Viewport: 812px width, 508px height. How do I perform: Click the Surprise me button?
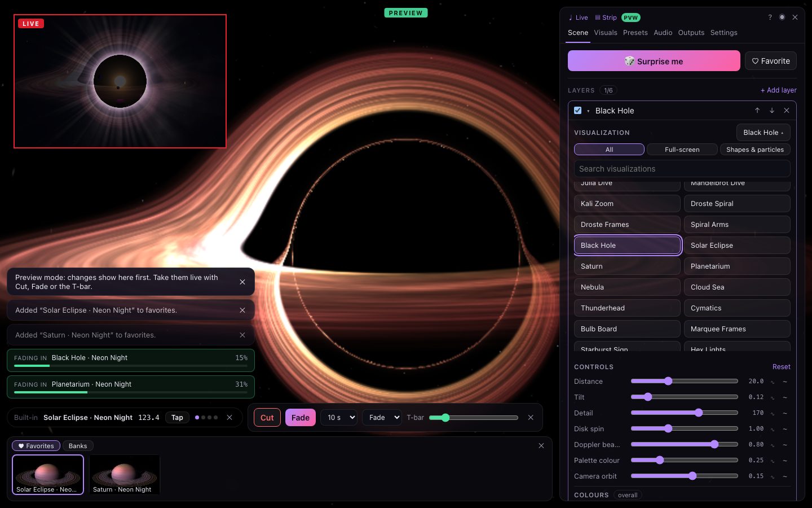click(654, 61)
